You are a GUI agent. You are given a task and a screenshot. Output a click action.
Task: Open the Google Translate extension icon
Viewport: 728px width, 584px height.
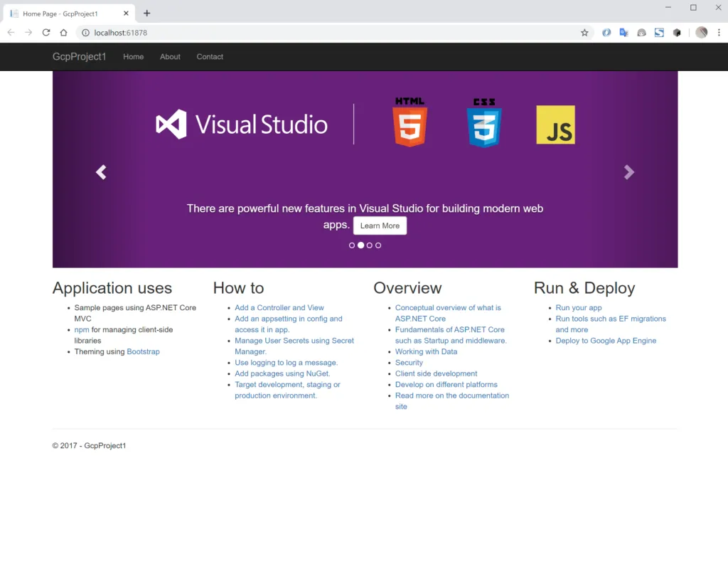click(x=623, y=33)
